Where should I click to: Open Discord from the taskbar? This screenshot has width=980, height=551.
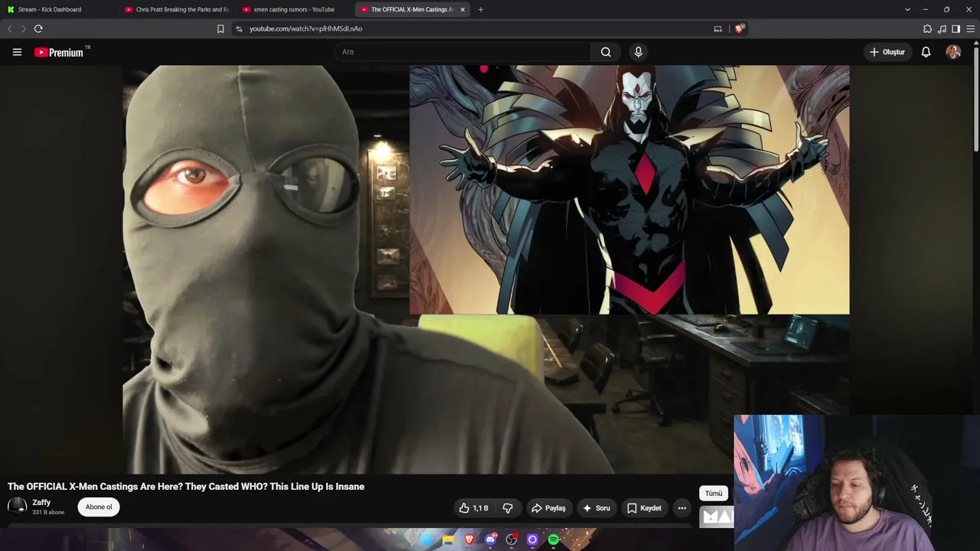pyautogui.click(x=491, y=540)
